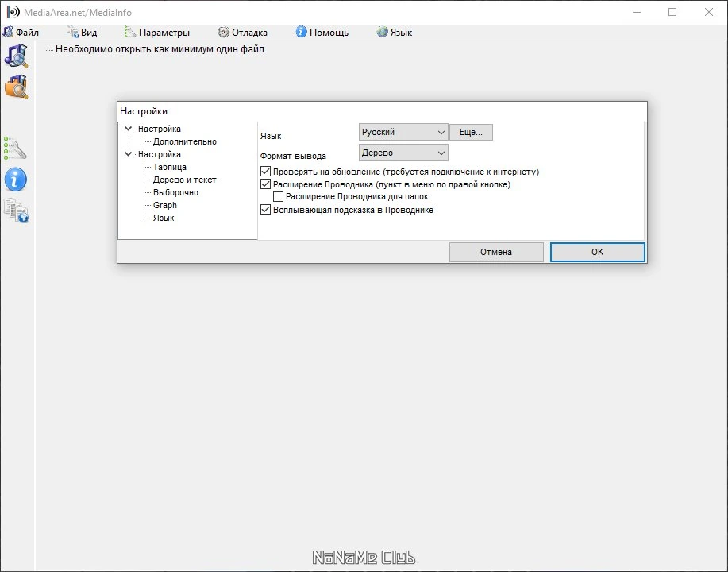Enable Расширение Проводника для папок checkbox
The width and height of the screenshot is (728, 572).
[278, 196]
